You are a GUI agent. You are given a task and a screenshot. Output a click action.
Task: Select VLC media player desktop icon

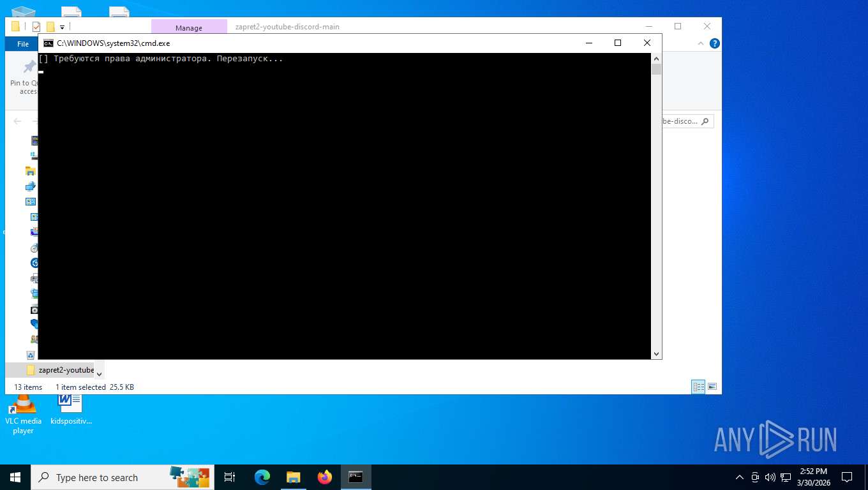(23, 415)
